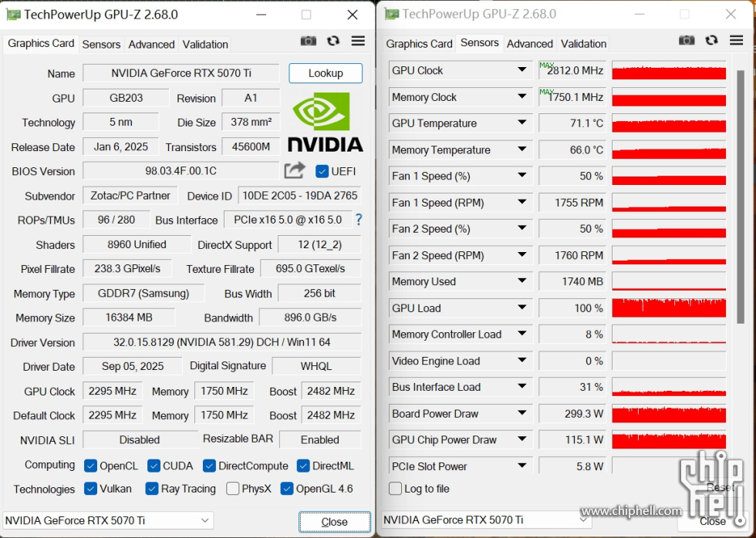Open the Memory Controller Load dropdown arrow
Image resolution: width=756 pixels, height=538 pixels.
coord(521,334)
